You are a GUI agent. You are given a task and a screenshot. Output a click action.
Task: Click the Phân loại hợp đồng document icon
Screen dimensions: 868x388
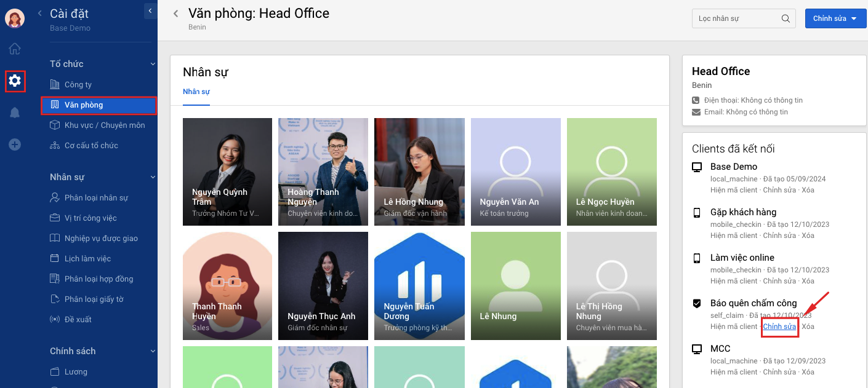point(55,279)
